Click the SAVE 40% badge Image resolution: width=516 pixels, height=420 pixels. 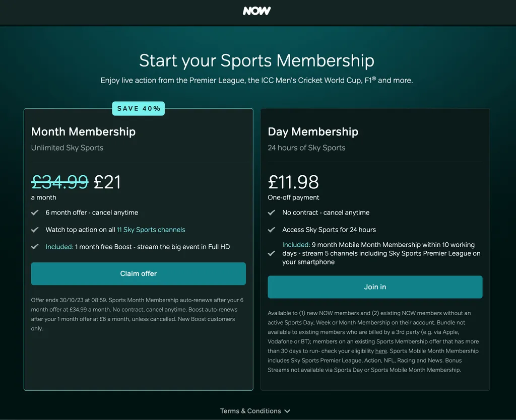[x=138, y=108]
